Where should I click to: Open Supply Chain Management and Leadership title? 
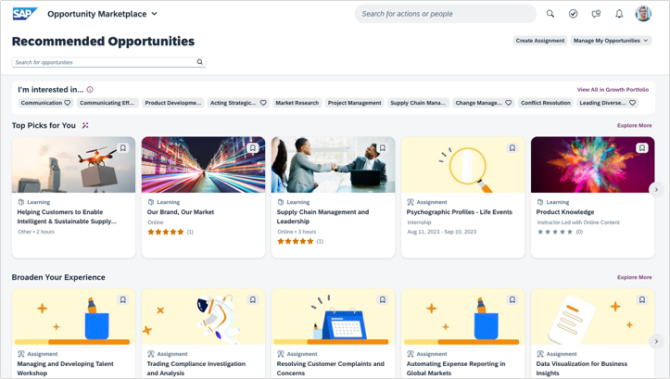[323, 217]
